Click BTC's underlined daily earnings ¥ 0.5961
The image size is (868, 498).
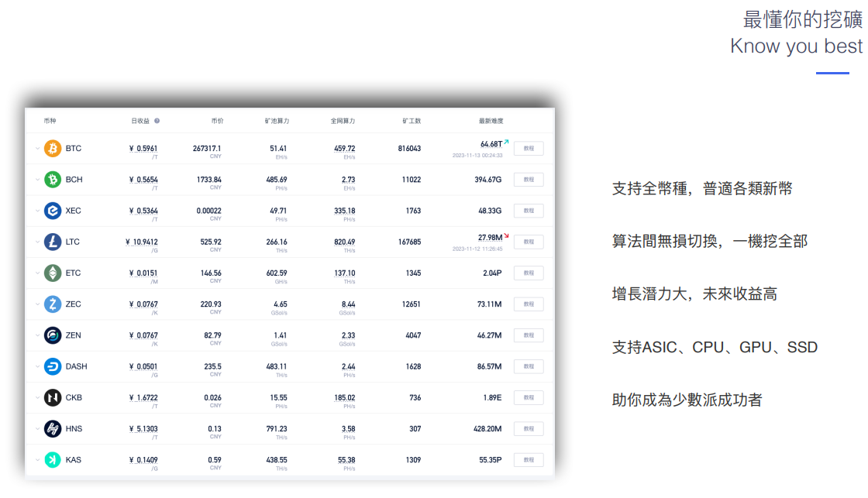click(x=143, y=148)
